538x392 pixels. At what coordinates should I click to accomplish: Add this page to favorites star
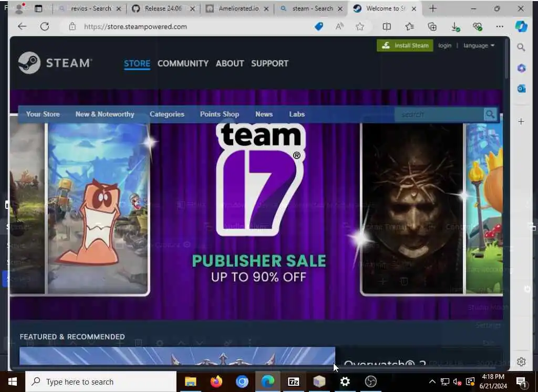coord(359,26)
